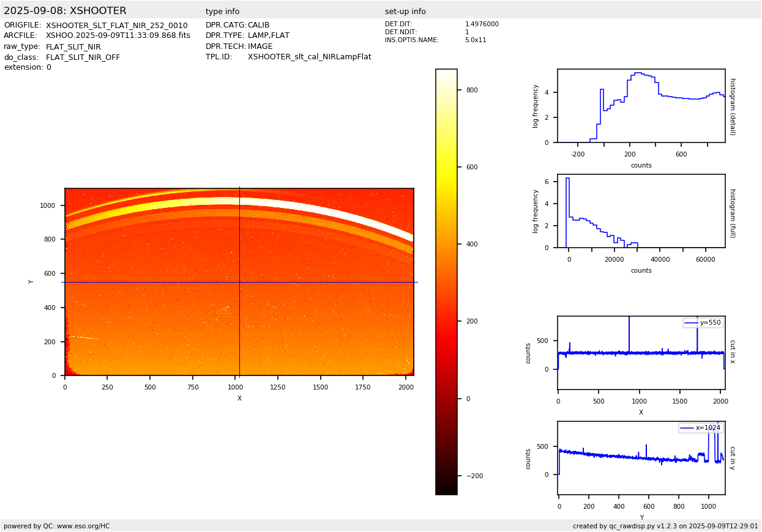Click the 60000 tick on full histogram
The width and height of the screenshot is (762, 532).
(706, 259)
